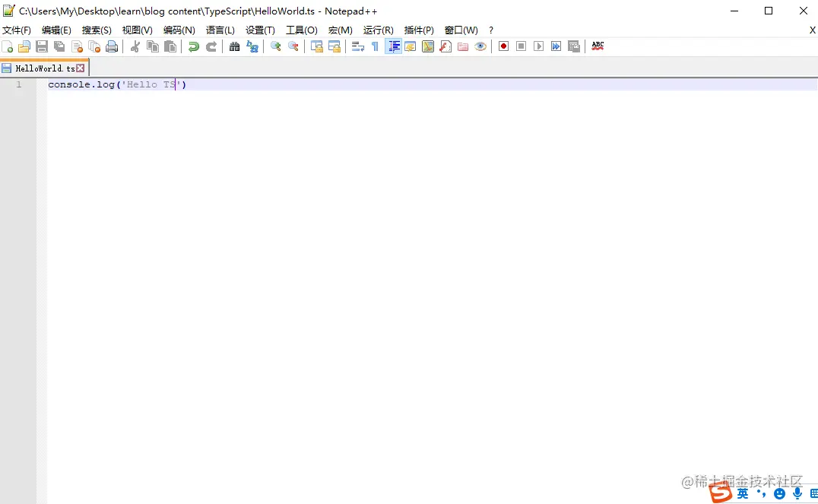Screen dimensions: 818x504
Task: Toggle the ABC spell check icon
Action: pos(598,46)
